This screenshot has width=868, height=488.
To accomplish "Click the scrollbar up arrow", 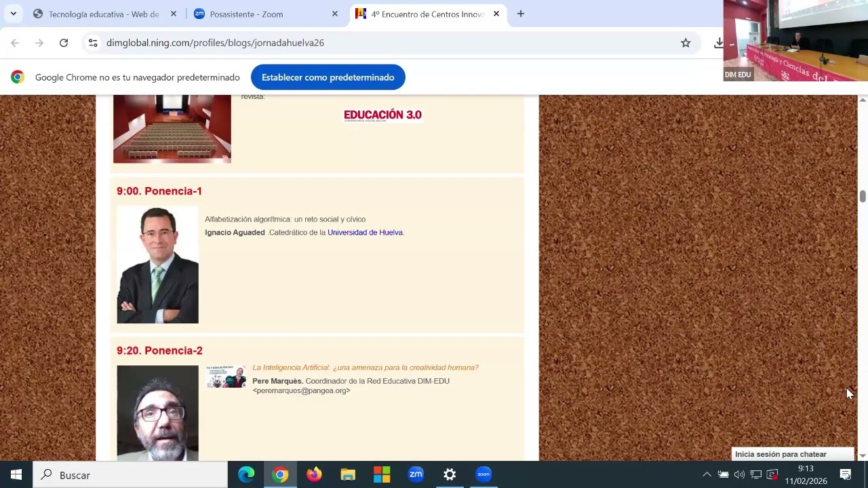I will (x=863, y=100).
